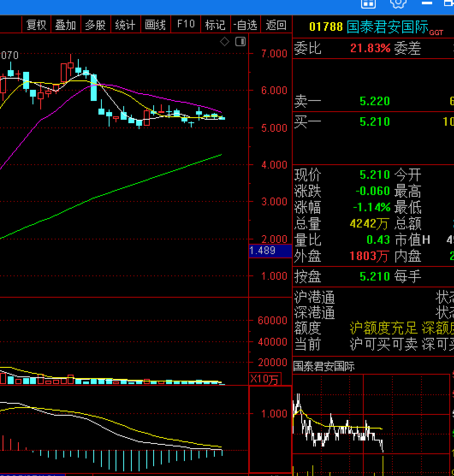Select 多股 multi-stock view
This screenshot has height=476, width=454.
click(95, 25)
